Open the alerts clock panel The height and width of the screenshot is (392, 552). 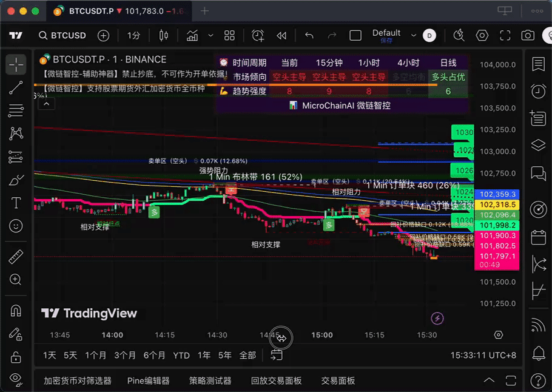click(x=538, y=91)
